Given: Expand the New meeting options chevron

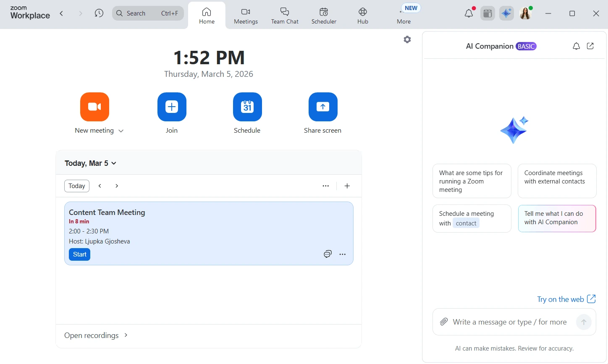Looking at the screenshot, I should (x=121, y=131).
